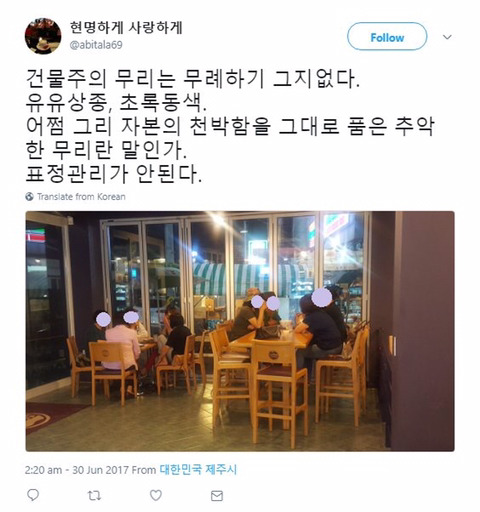Click the person in pink in the photo
Viewport: 480px width, 512px height.
point(123,343)
